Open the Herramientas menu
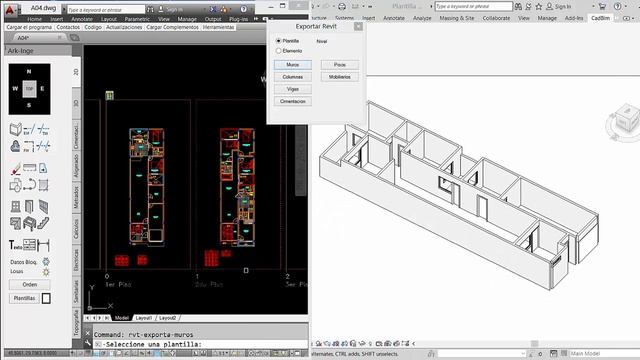640x360 pixels. click(x=218, y=27)
